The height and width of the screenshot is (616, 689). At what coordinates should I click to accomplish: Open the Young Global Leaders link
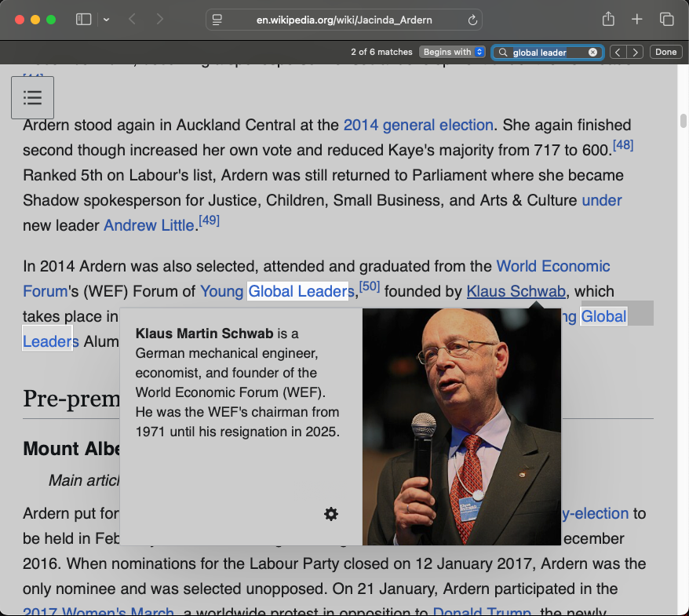(x=277, y=291)
